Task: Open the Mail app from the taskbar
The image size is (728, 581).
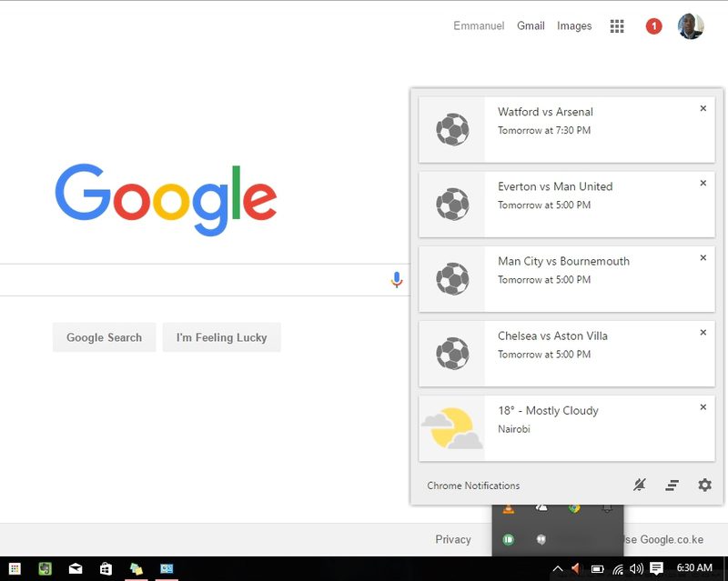Action: [x=76, y=568]
